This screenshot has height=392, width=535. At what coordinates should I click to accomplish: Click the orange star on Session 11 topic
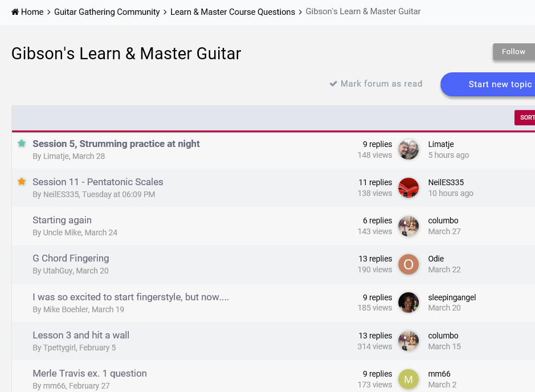[x=22, y=182]
